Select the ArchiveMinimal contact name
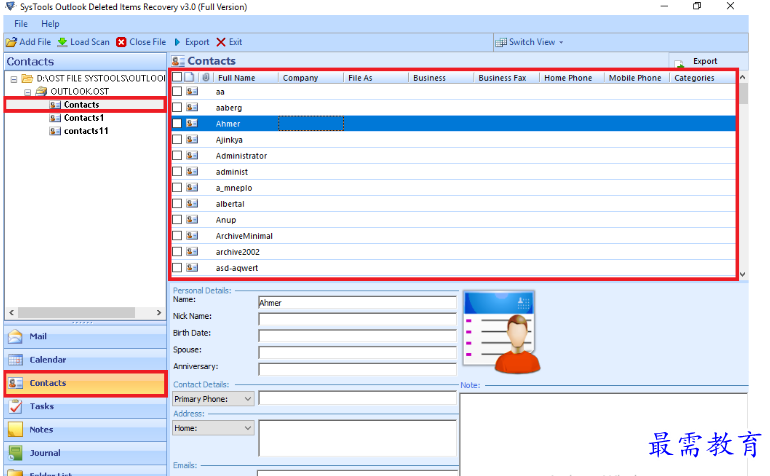The image size is (770, 476). [244, 236]
